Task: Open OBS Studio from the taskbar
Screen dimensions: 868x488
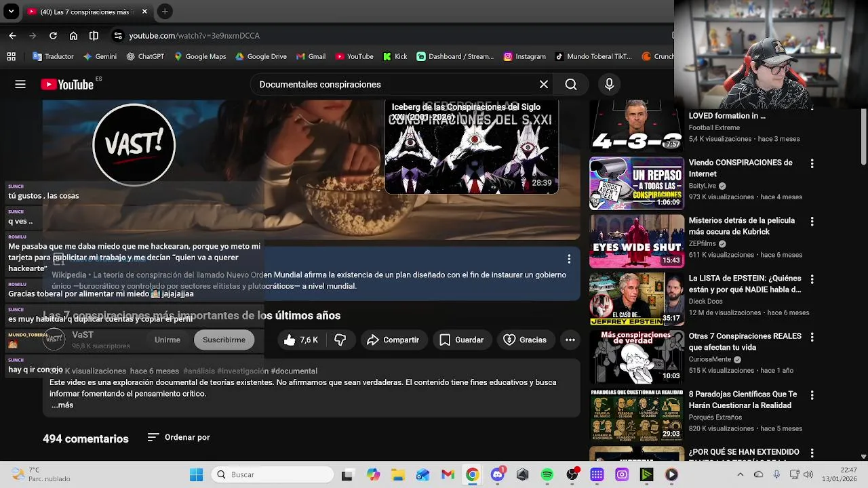Action: [x=572, y=474]
